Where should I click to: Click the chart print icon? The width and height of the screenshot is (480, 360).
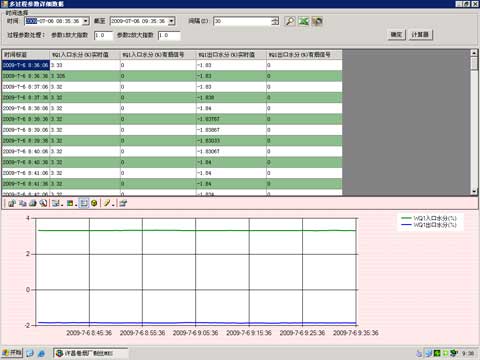[x=33, y=203]
